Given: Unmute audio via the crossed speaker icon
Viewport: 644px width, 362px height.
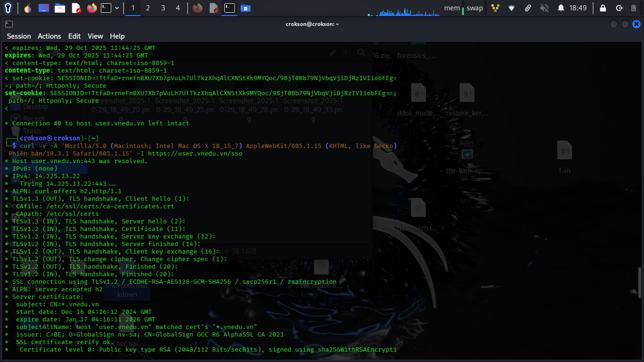Looking at the screenshot, I should click(545, 8).
